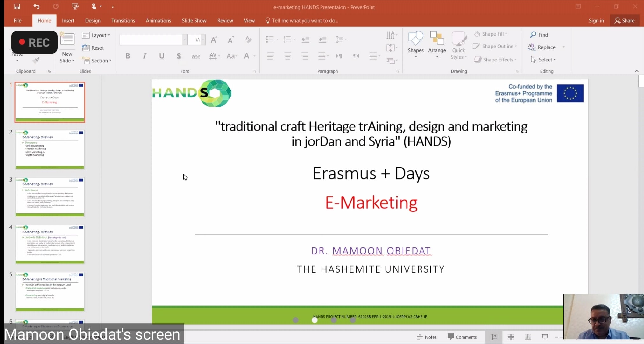The height and width of the screenshot is (344, 644).
Task: Open font color dropdown arrow
Action: (x=254, y=56)
